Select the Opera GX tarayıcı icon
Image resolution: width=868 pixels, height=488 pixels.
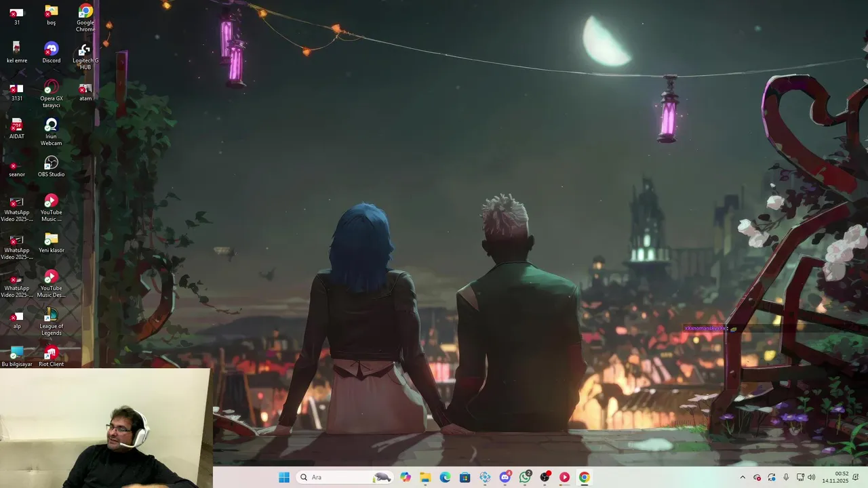click(52, 94)
